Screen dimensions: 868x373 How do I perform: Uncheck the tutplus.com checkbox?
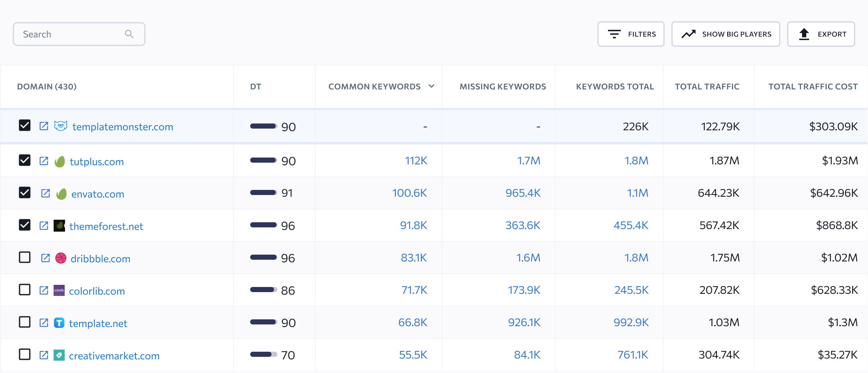pos(25,160)
